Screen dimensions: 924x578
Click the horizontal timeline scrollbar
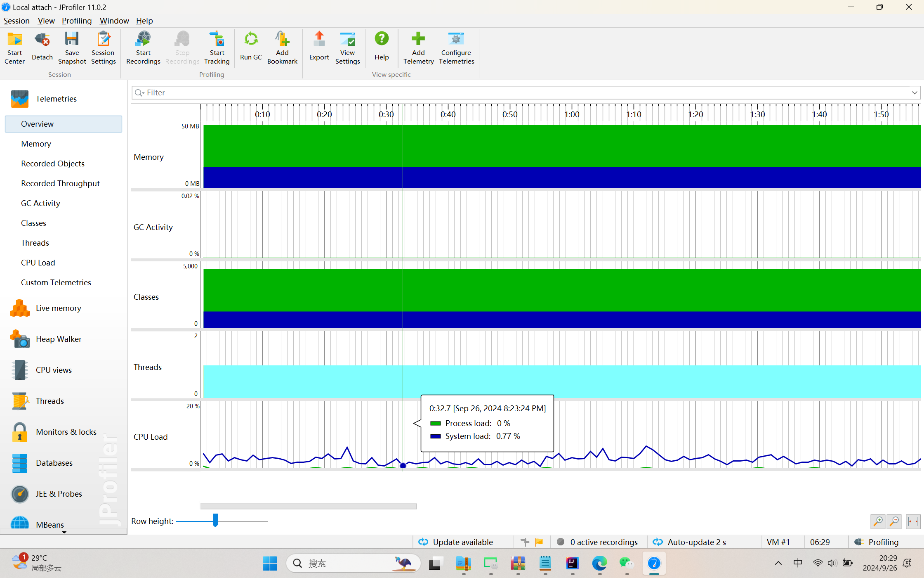click(309, 506)
